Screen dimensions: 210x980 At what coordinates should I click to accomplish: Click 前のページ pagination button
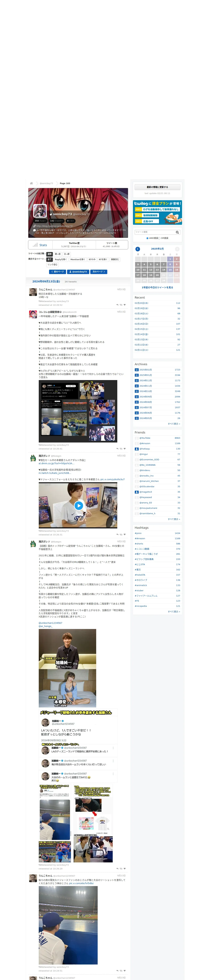[58, 272]
